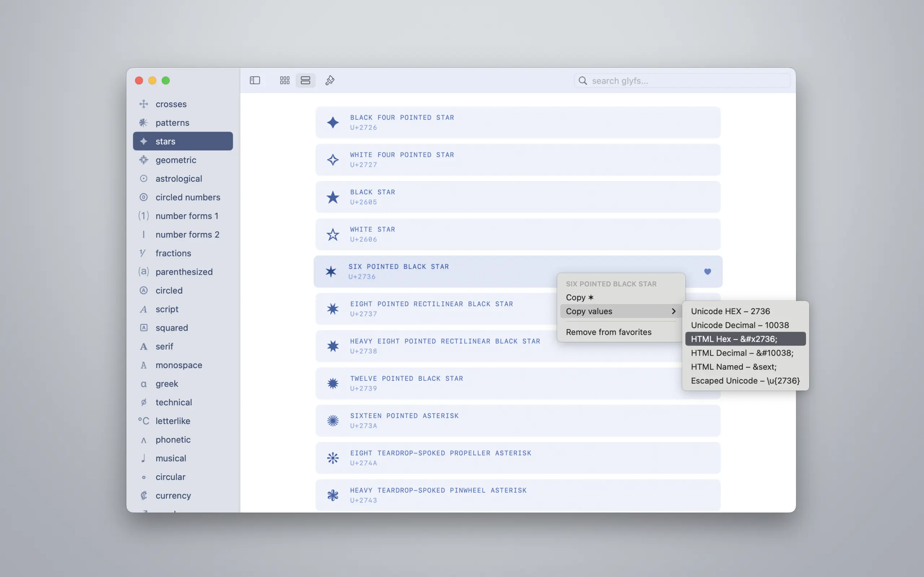Select Escaped Unicode \u{2736} entry
The height and width of the screenshot is (577, 924).
pos(745,380)
